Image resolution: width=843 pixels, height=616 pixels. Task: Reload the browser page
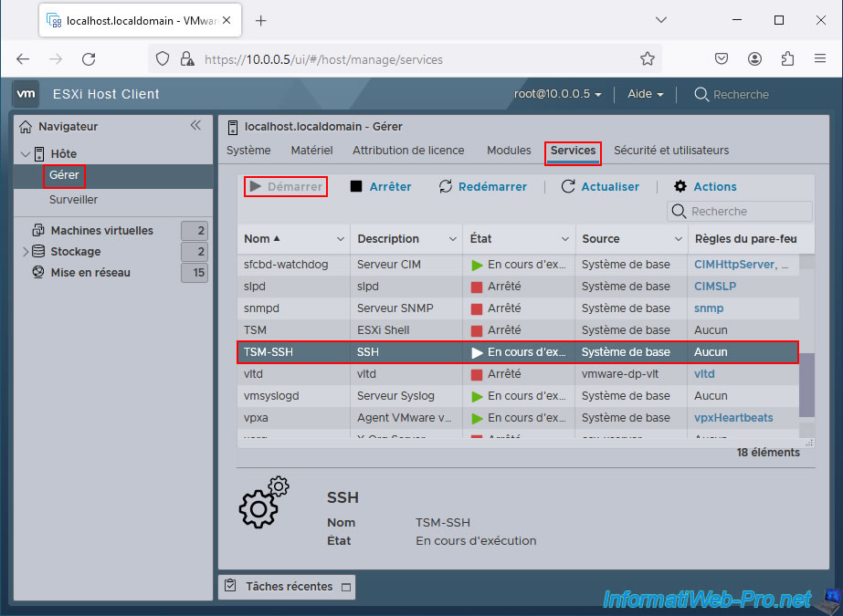[89, 58]
